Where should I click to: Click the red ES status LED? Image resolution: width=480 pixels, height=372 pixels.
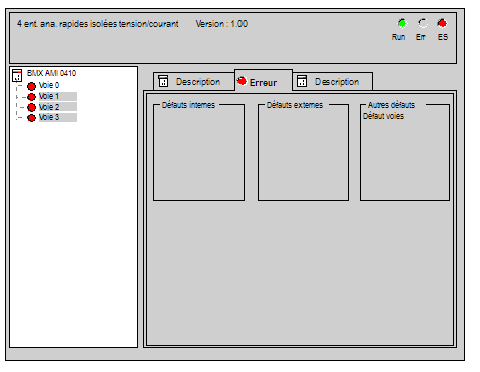pos(442,23)
